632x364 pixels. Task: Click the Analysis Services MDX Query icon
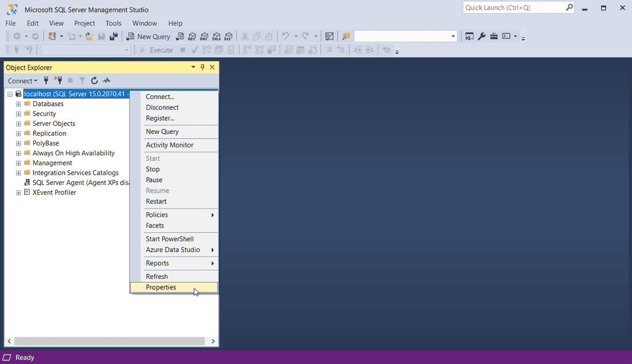pos(192,36)
